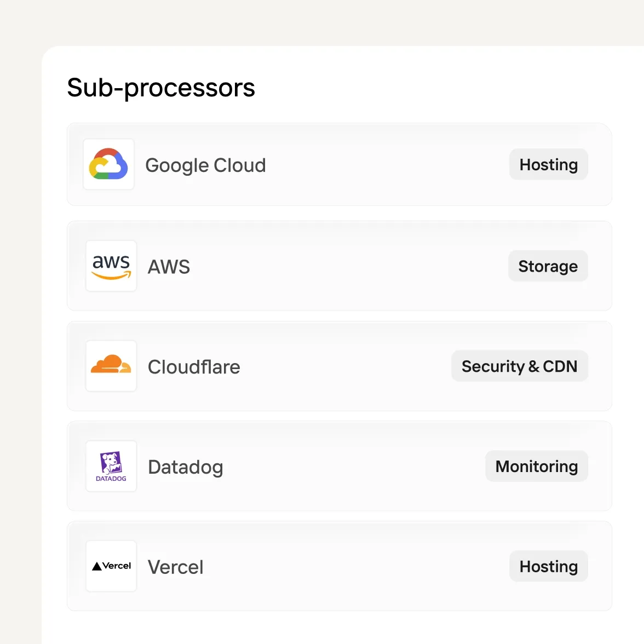Click the Security & CDN tag
The height and width of the screenshot is (644, 644).
tap(520, 366)
